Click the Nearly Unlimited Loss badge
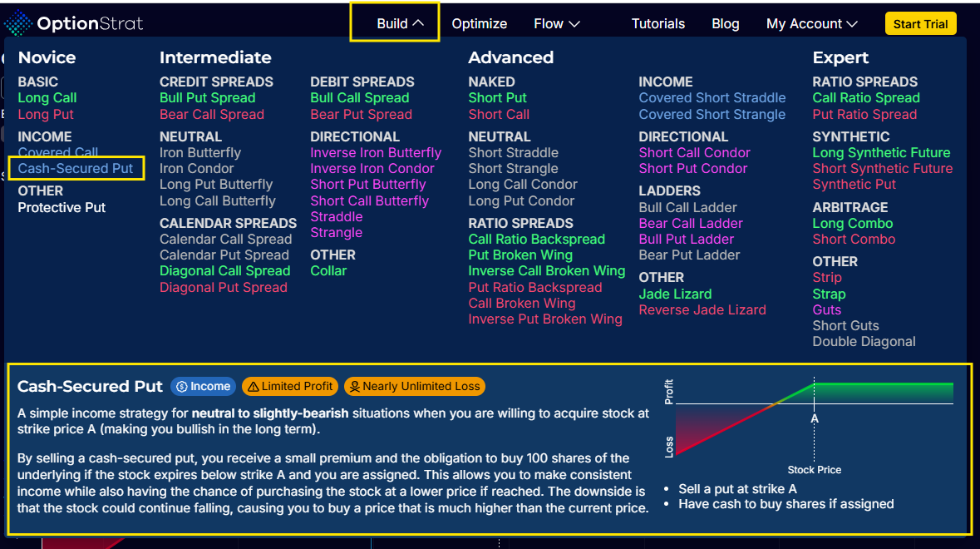Viewport: 980px width, 549px height. point(415,387)
